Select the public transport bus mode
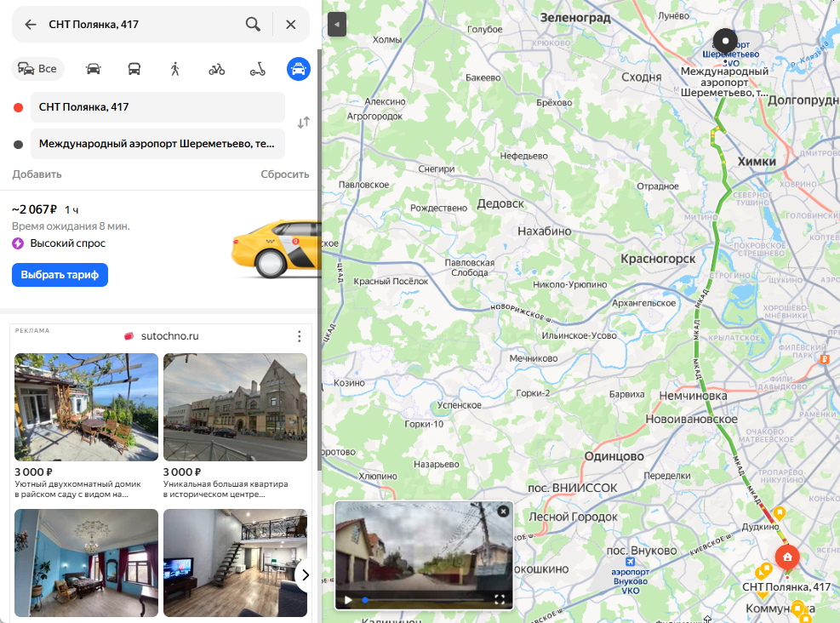 [x=134, y=69]
